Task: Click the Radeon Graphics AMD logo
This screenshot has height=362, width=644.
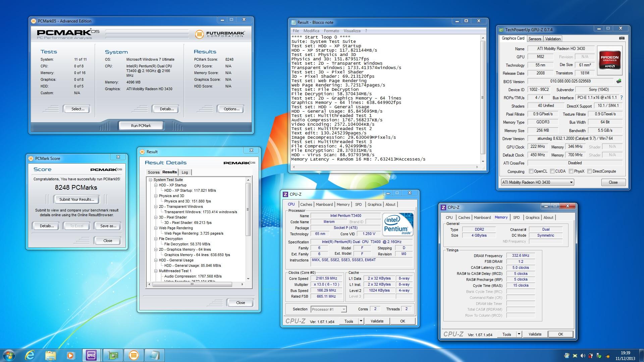Action: (609, 60)
